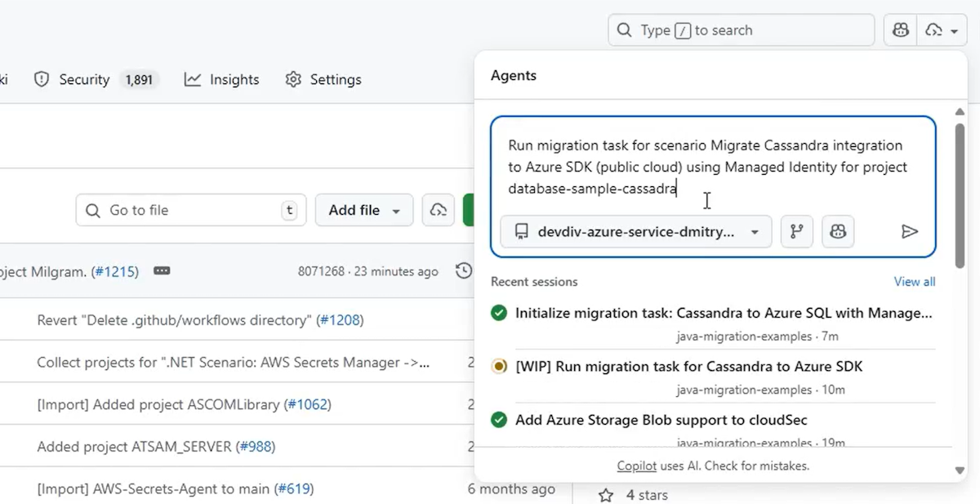Open the commit history clock icon
Viewport: 980px width, 504px height.
(463, 270)
